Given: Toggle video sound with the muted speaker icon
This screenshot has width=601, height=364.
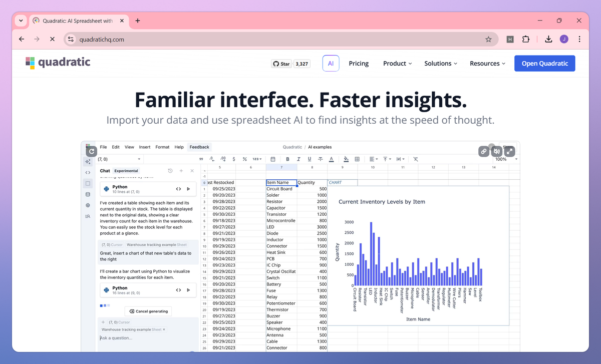Looking at the screenshot, I should pyautogui.click(x=497, y=151).
